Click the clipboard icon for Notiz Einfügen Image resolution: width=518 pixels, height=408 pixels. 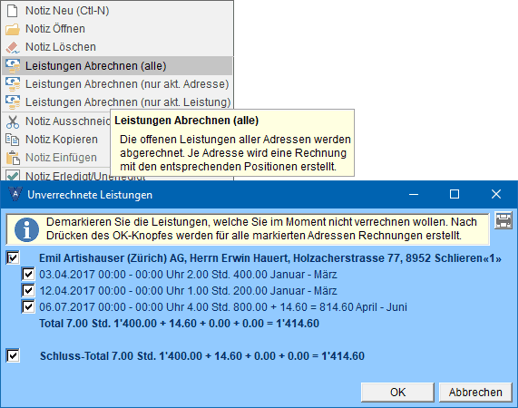(x=13, y=158)
